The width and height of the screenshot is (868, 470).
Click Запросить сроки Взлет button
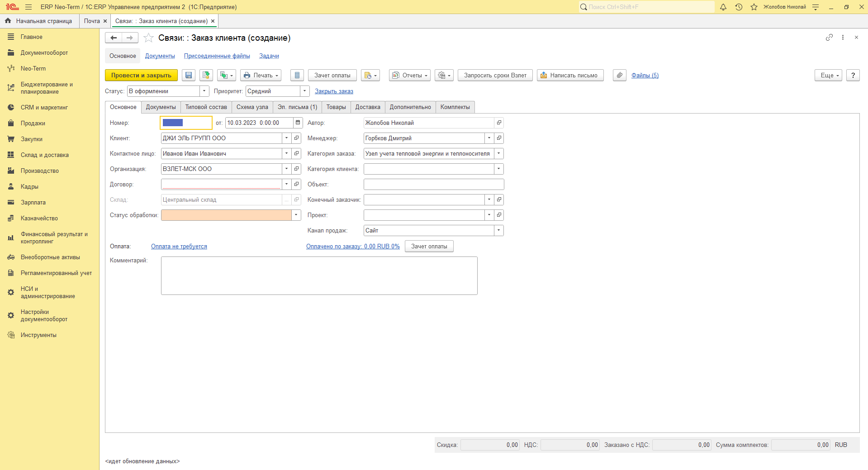coord(495,76)
